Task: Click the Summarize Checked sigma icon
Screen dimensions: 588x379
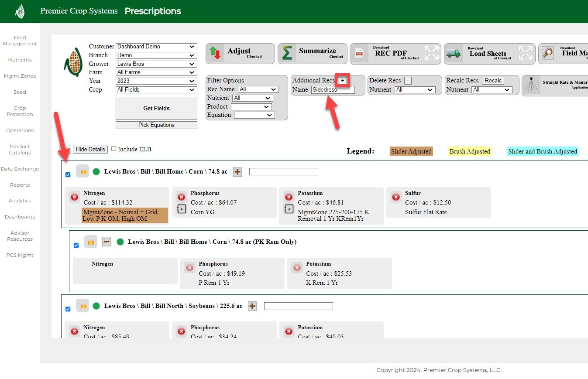Action: click(287, 53)
